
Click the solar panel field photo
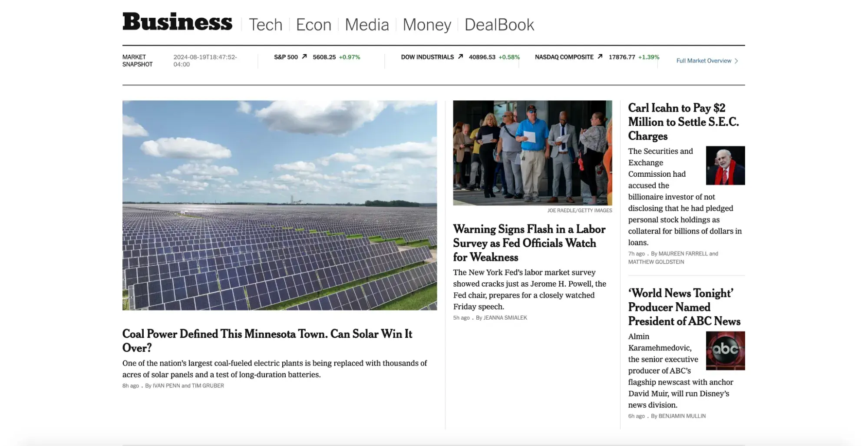coord(279,205)
